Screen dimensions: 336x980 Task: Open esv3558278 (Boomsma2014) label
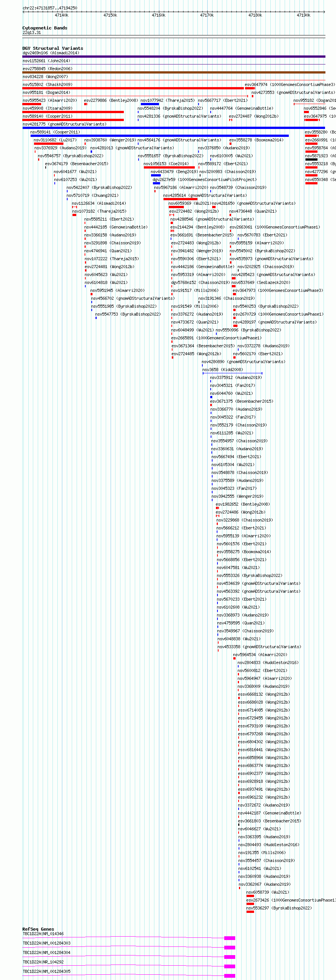(256, 141)
